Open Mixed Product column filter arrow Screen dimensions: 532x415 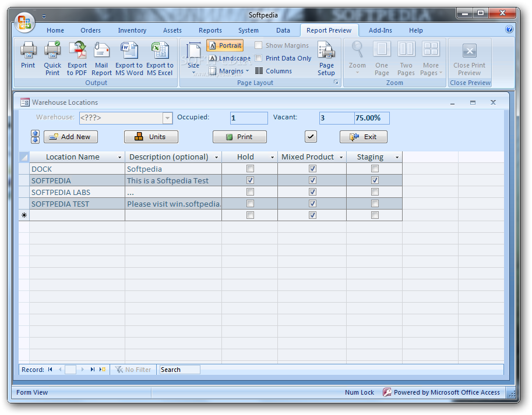coord(341,157)
